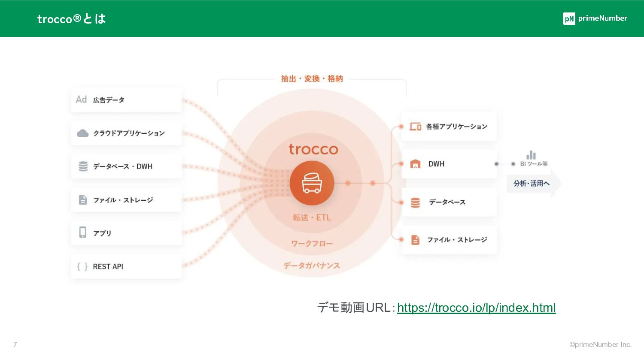Click the データガバナンス label
This screenshot has height=362, width=644.
[x=312, y=265]
